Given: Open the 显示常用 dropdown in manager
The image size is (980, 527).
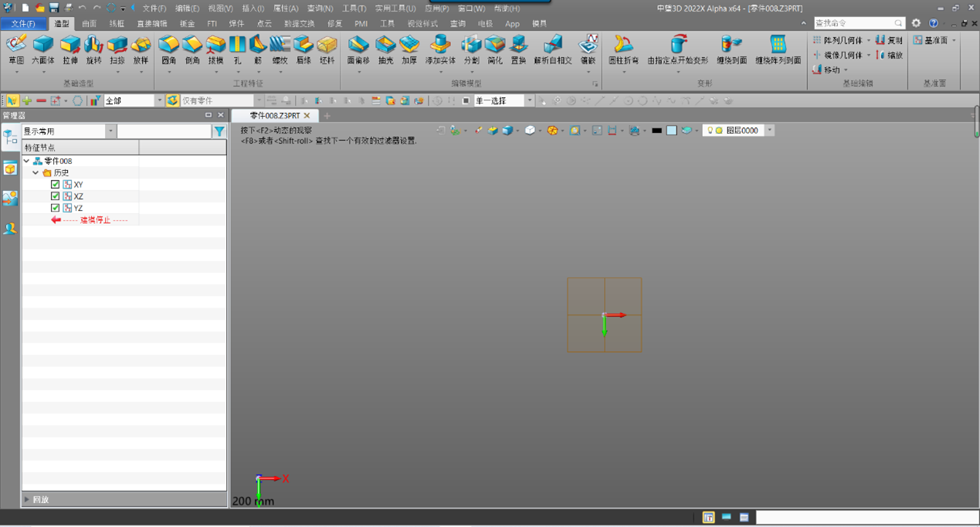Looking at the screenshot, I should coord(110,131).
